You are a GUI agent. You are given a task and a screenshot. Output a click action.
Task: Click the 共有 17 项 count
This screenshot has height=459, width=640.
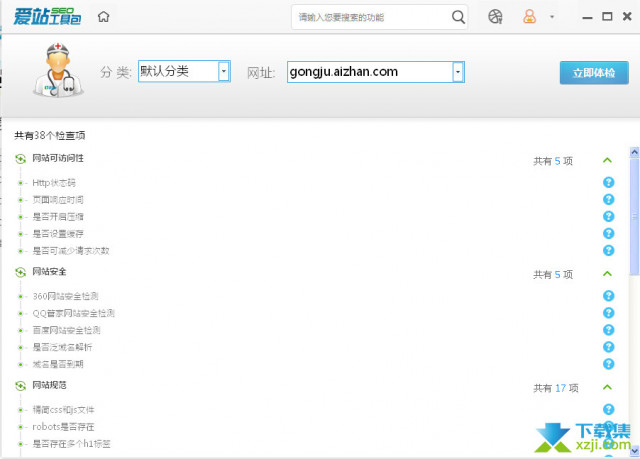click(x=556, y=388)
